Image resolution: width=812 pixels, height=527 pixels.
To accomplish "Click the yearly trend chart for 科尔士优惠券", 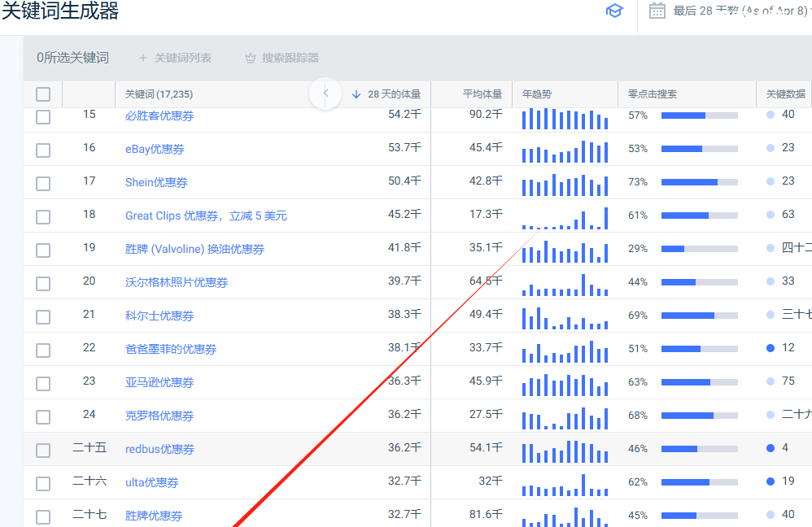I will (565, 318).
